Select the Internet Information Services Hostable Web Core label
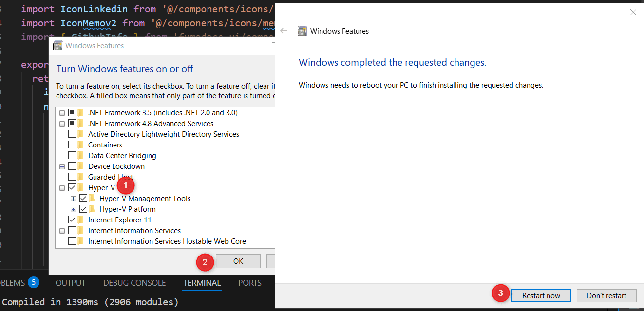The image size is (644, 311). tap(167, 241)
